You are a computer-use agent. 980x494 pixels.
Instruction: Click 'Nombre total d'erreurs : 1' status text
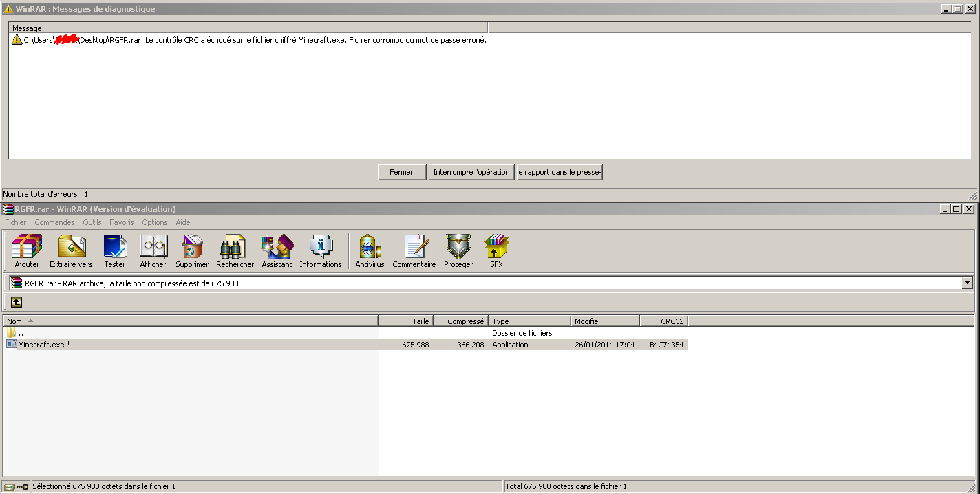tap(45, 194)
